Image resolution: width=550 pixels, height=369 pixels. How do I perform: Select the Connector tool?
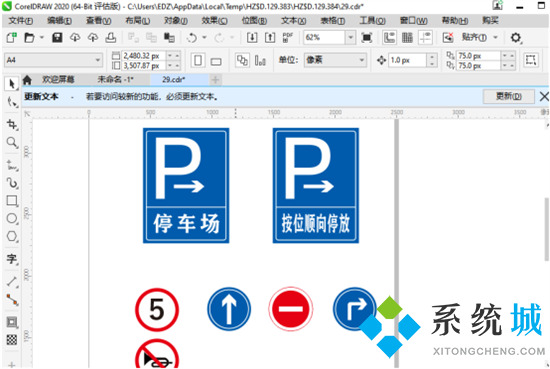(x=12, y=299)
